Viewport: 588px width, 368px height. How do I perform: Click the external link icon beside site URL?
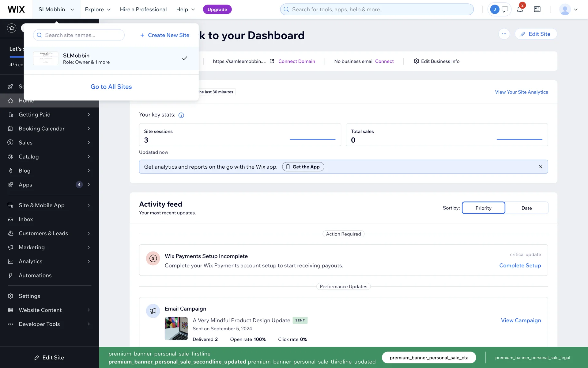[x=272, y=61]
